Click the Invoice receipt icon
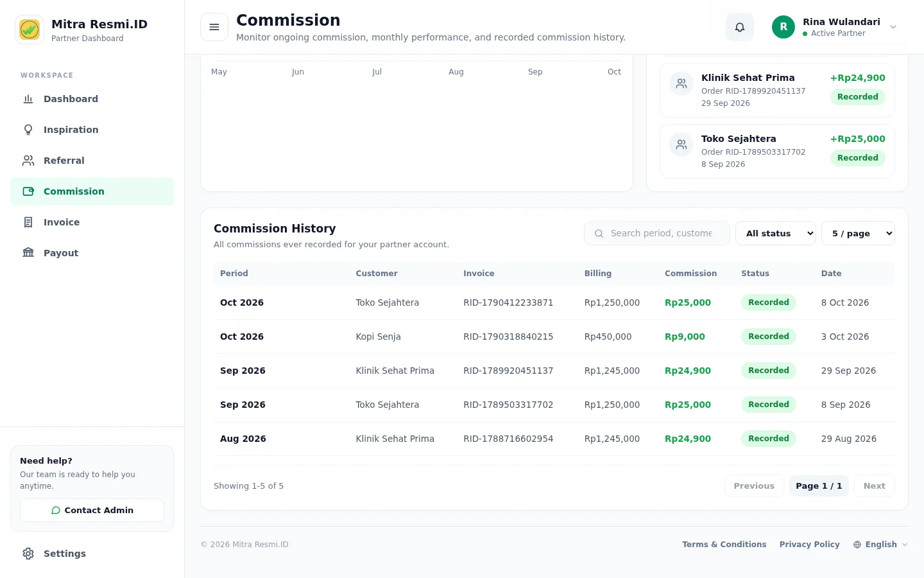Image resolution: width=924 pixels, height=578 pixels. pyautogui.click(x=28, y=222)
